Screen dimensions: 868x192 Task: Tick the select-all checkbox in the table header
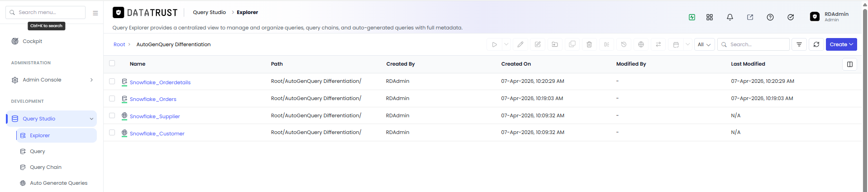coord(112,63)
